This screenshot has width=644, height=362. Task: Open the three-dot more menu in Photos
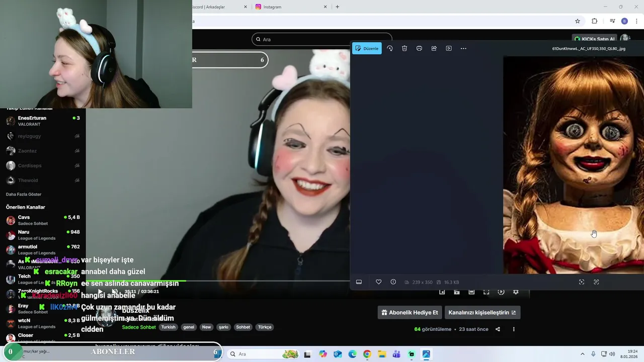pyautogui.click(x=463, y=48)
